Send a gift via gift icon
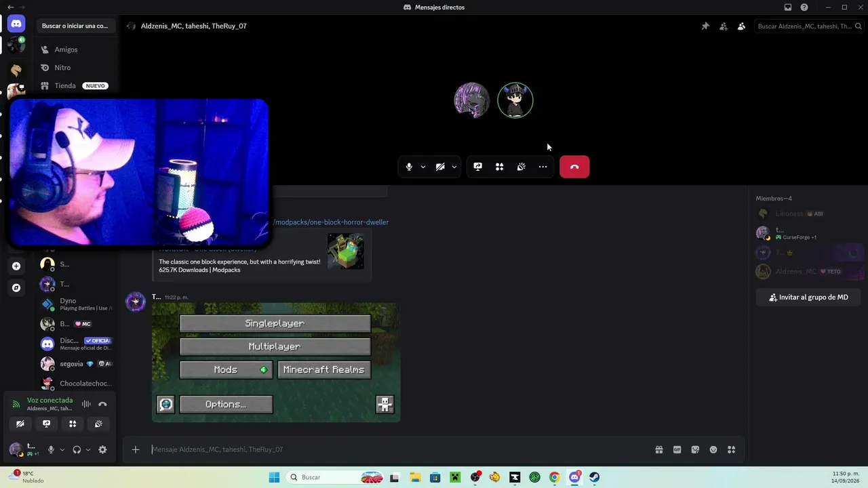 (x=659, y=449)
